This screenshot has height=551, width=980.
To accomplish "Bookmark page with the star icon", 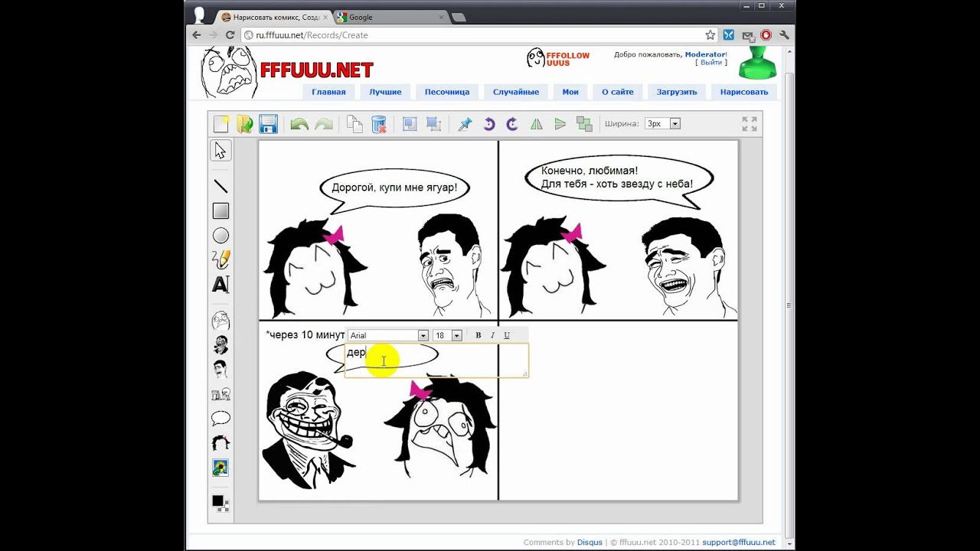I will pyautogui.click(x=710, y=35).
